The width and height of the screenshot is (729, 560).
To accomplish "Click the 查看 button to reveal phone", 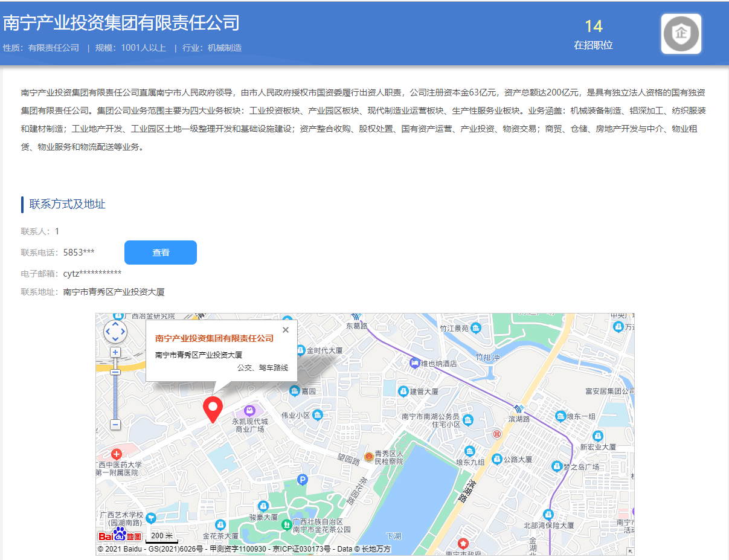I will [161, 253].
